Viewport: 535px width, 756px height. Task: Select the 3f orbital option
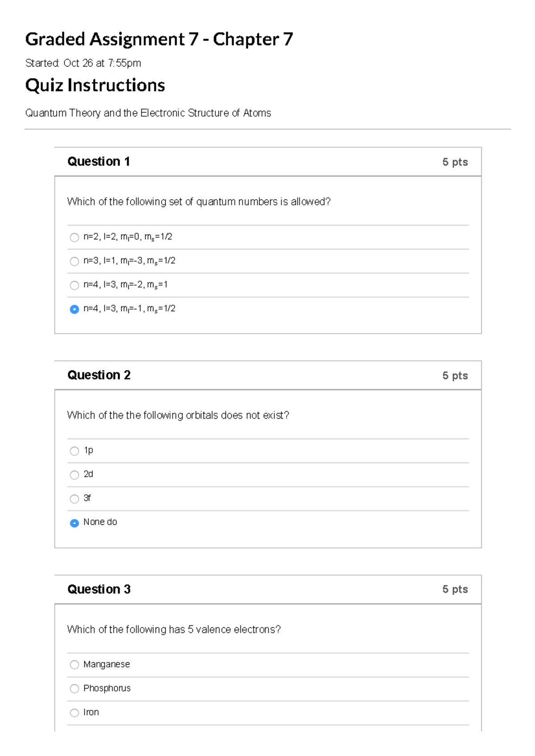point(74,499)
